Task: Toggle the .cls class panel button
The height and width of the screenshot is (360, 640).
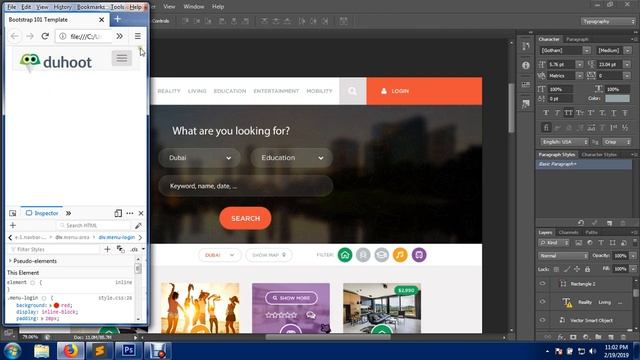Action: (134, 249)
